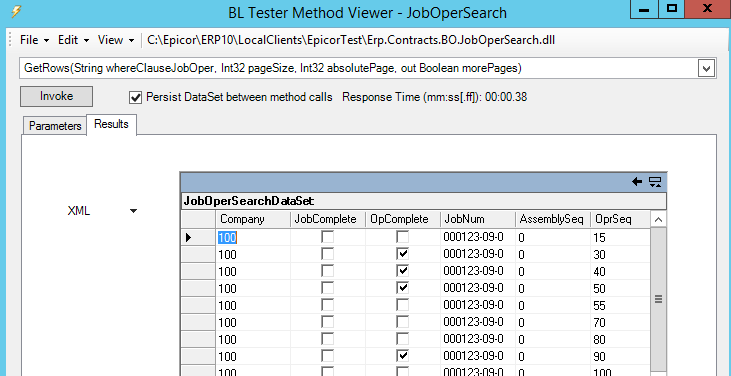Screen dimensions: 731x376
Task: Toggle OpComplete for OprSeq 50 row
Action: point(402,288)
